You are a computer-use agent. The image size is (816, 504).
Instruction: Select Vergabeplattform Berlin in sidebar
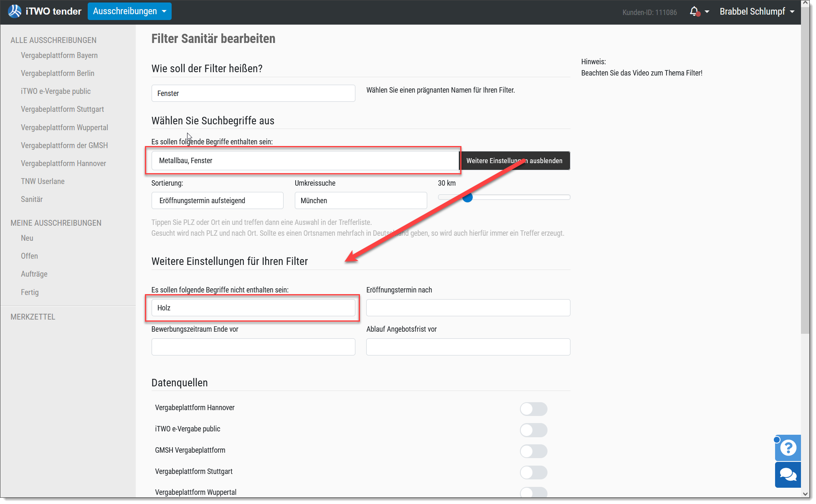pos(58,73)
